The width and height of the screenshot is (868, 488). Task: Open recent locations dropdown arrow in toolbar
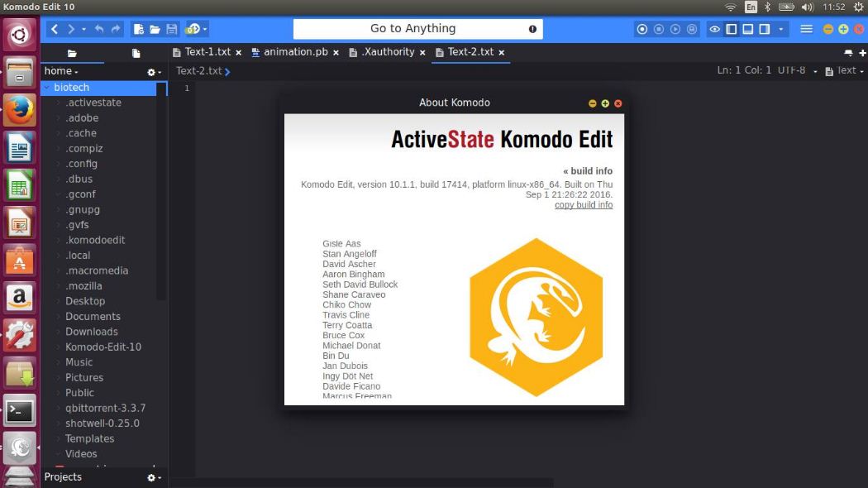(84, 29)
